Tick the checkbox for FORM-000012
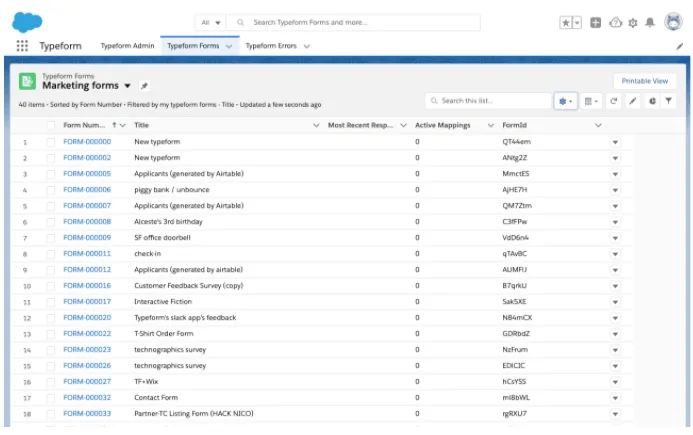Image resolution: width=693 pixels, height=435 pixels. pos(51,270)
